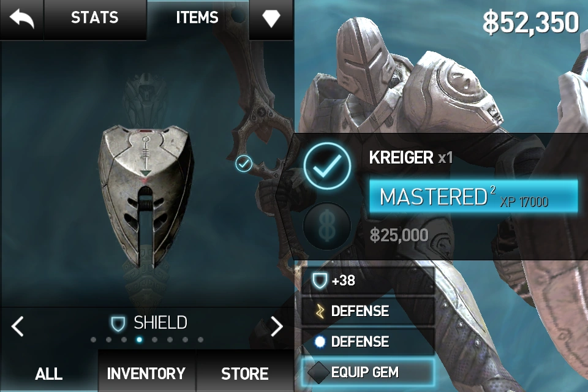Go to previous category with left chevron
The width and height of the screenshot is (588, 392).
[17, 326]
